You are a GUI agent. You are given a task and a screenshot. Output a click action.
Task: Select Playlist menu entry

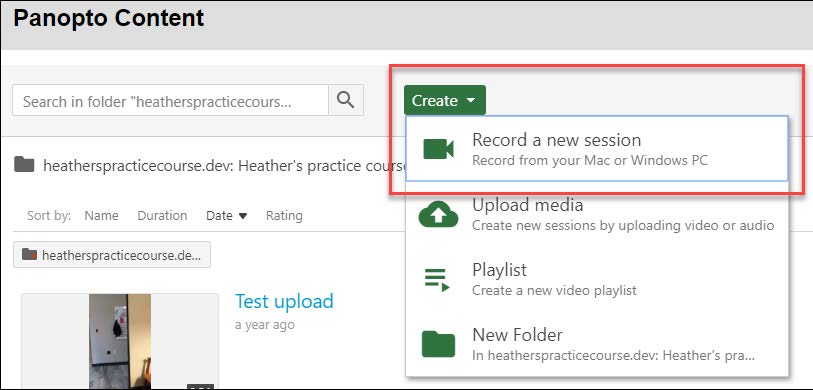(x=597, y=280)
